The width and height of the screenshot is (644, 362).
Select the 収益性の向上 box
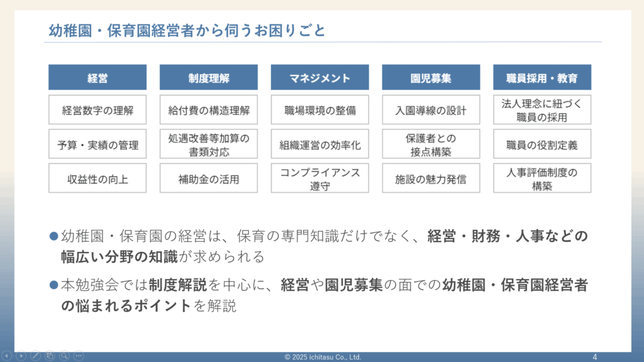click(x=97, y=178)
